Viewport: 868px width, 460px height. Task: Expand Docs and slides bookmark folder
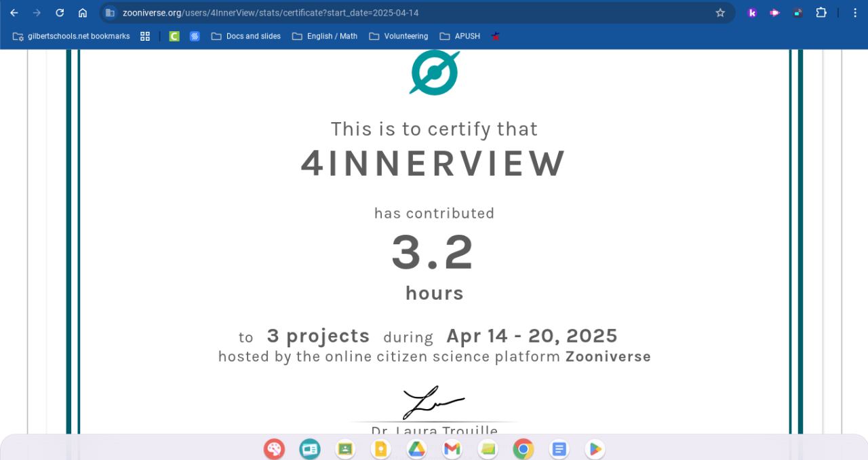pyautogui.click(x=245, y=36)
